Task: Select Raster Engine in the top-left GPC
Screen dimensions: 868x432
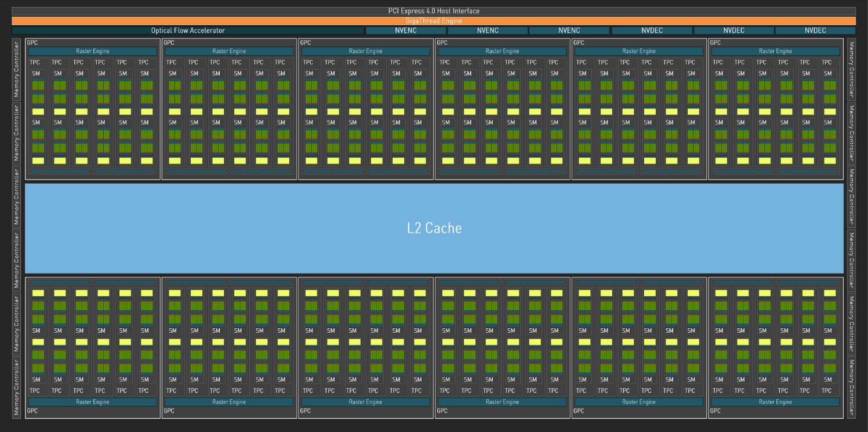Action: (92, 51)
